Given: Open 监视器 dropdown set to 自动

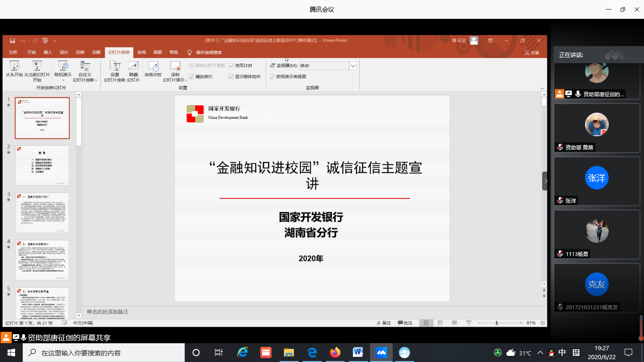Looking at the screenshot, I should (x=353, y=66).
